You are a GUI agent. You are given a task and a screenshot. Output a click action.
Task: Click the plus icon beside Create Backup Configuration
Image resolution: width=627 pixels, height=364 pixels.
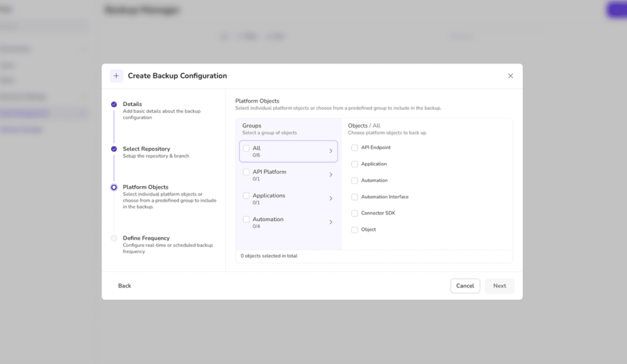click(x=116, y=76)
